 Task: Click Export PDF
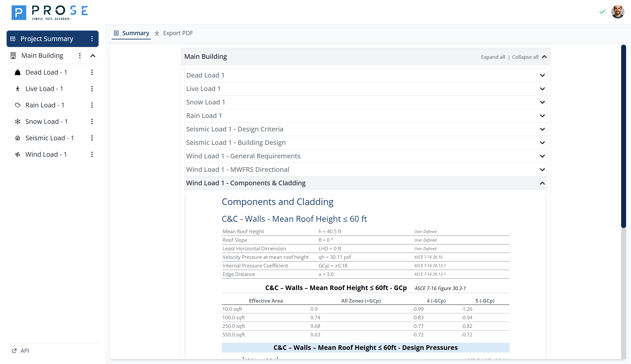point(178,33)
